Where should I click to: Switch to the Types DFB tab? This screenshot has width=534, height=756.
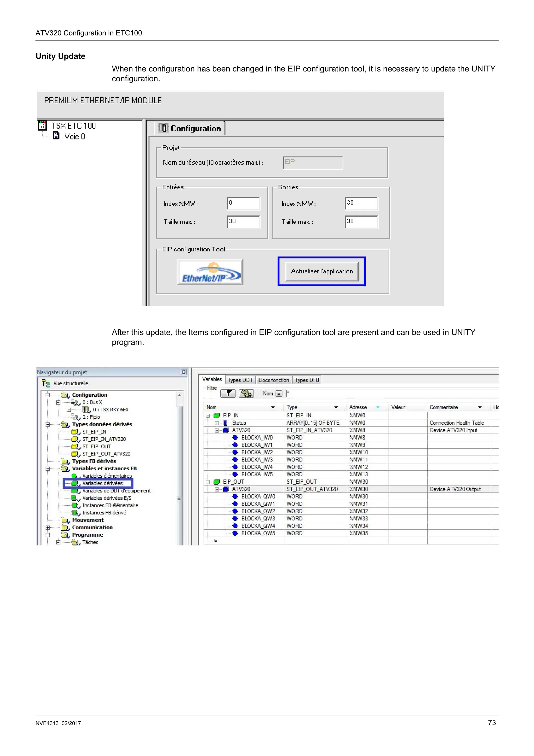point(307,380)
